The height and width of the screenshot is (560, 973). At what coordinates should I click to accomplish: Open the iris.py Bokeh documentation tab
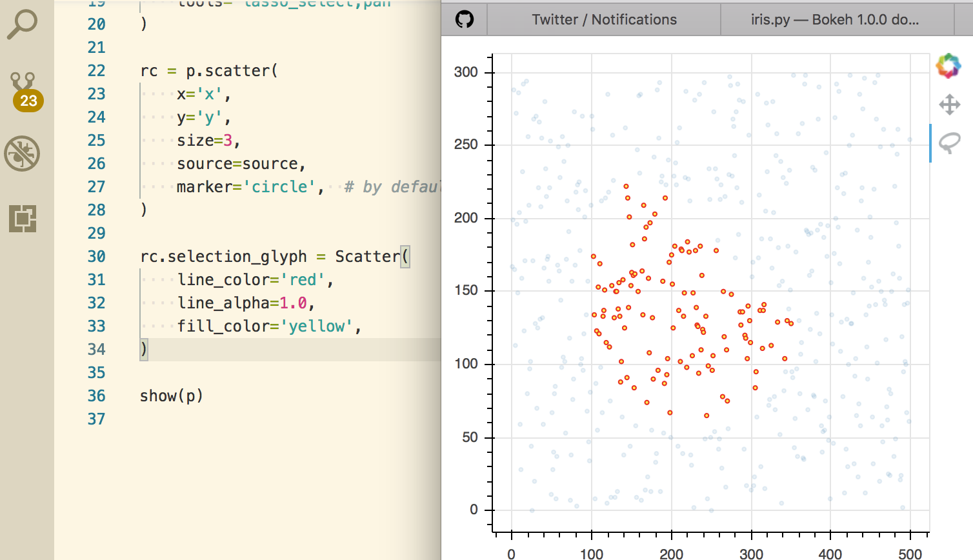tap(839, 19)
